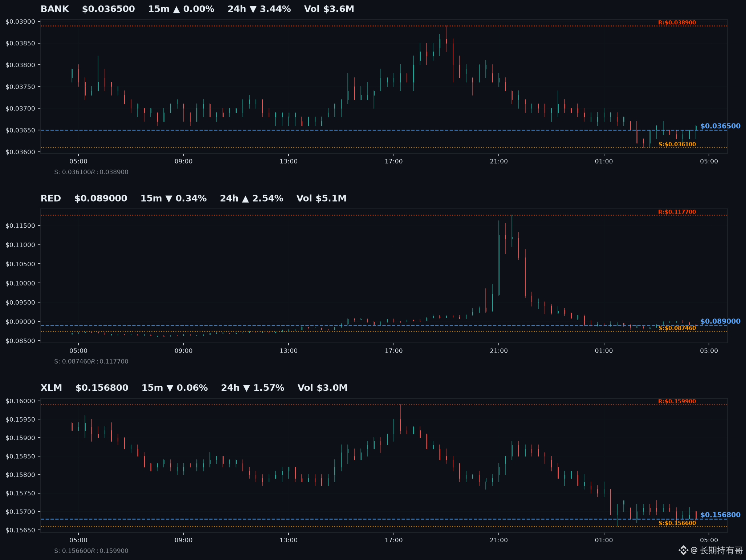Select the $0.15650 y-axis label

[x=20, y=530]
